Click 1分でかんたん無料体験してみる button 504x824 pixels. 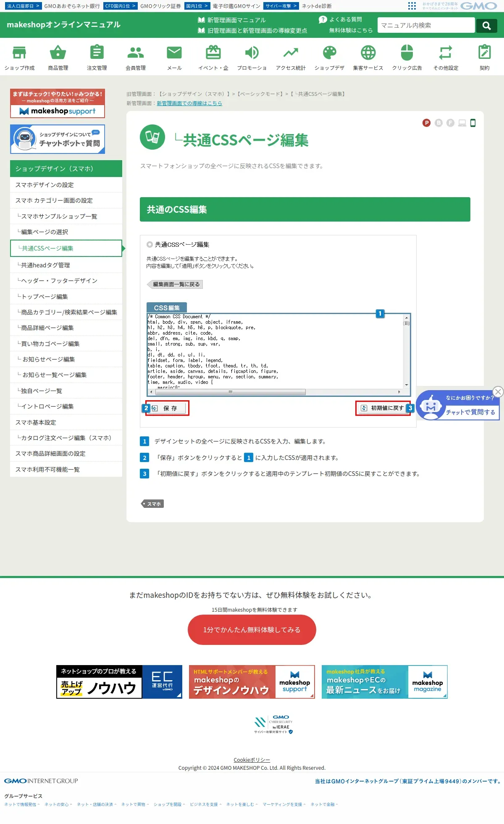[x=252, y=630]
